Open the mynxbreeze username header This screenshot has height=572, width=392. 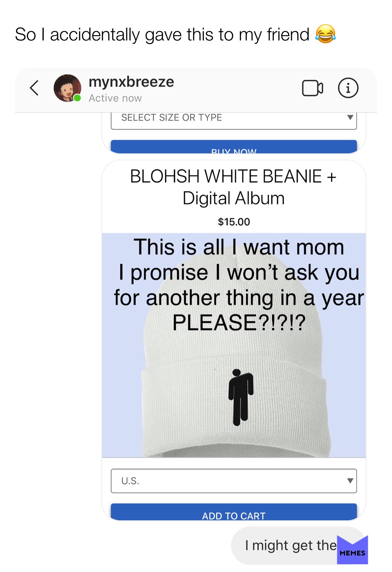tap(131, 82)
